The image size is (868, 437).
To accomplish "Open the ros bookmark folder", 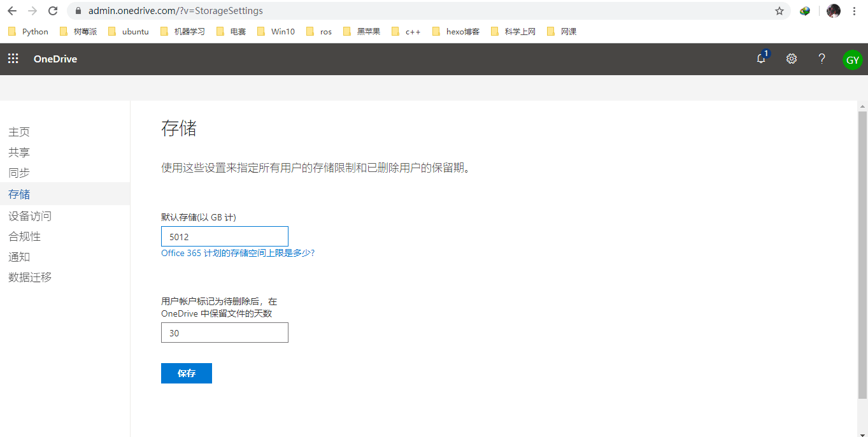I will tap(319, 31).
